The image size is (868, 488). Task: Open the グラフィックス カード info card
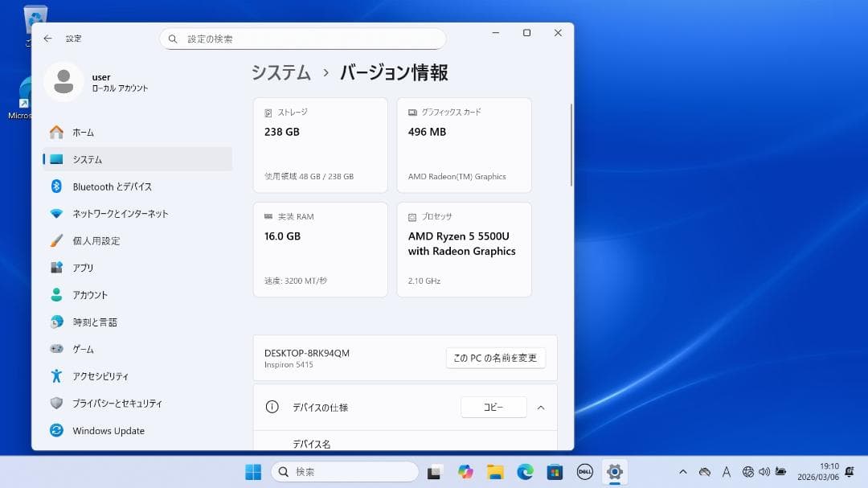(x=465, y=146)
